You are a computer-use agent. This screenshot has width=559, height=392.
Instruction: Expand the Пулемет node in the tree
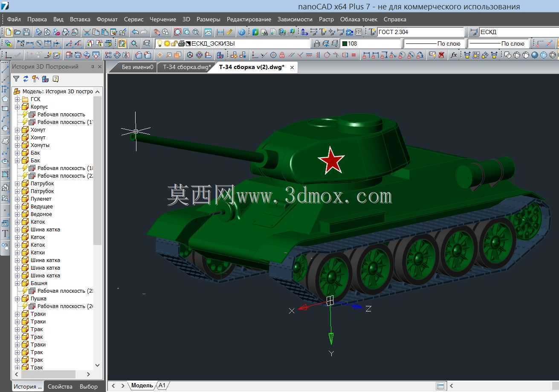point(17,199)
